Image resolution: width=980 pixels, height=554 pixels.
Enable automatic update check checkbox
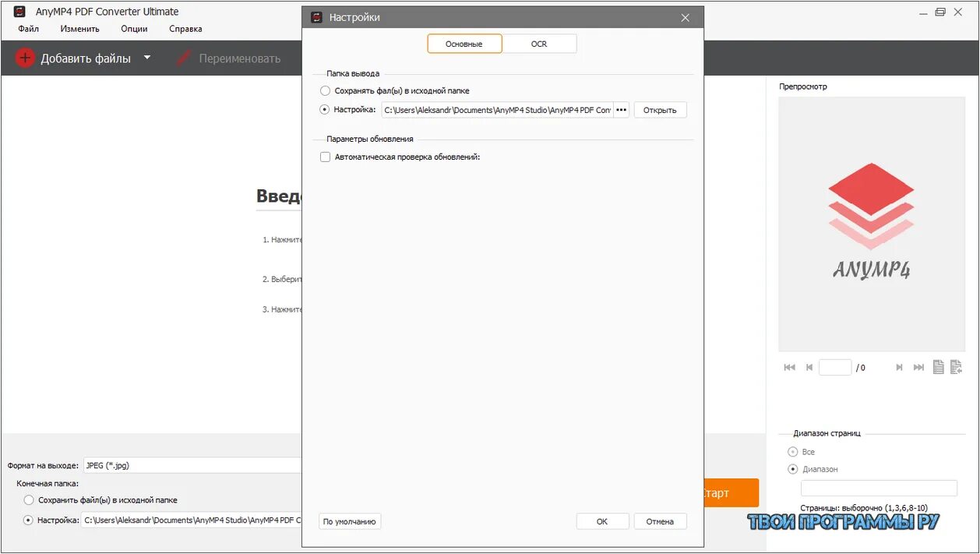coord(326,157)
